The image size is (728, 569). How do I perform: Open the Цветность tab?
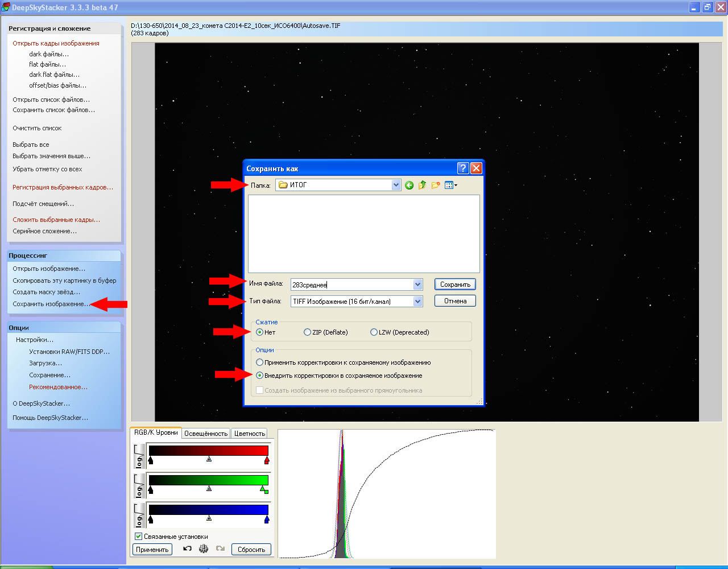[x=250, y=434]
